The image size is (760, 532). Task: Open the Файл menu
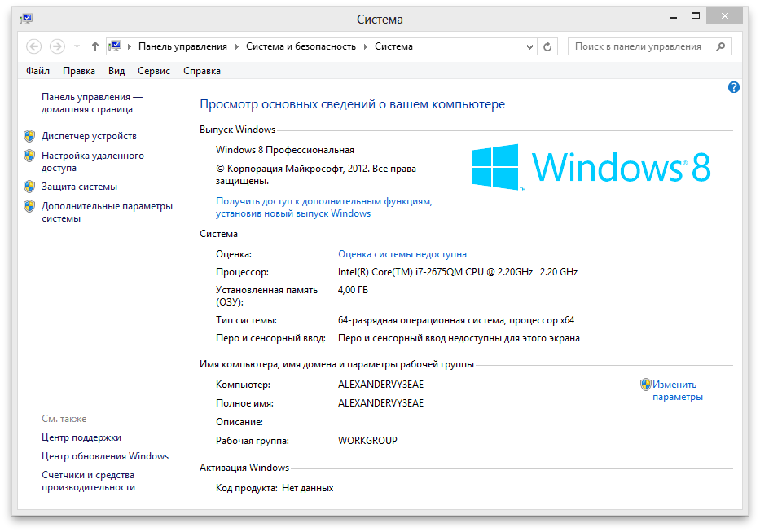tap(37, 71)
